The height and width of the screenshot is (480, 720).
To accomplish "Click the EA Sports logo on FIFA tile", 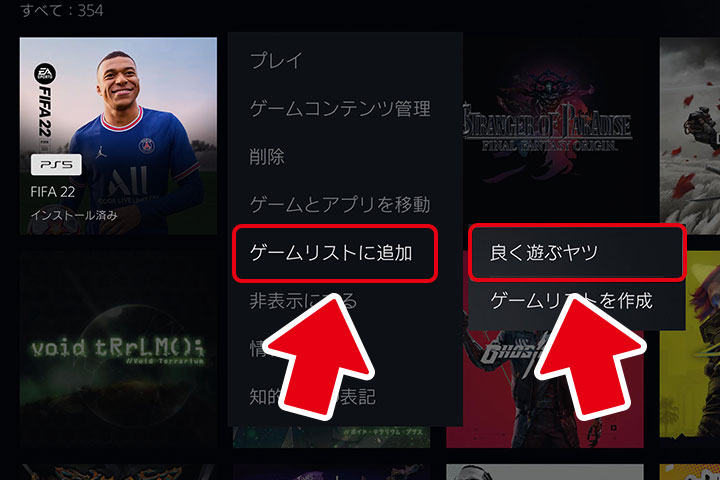I will coord(45,74).
